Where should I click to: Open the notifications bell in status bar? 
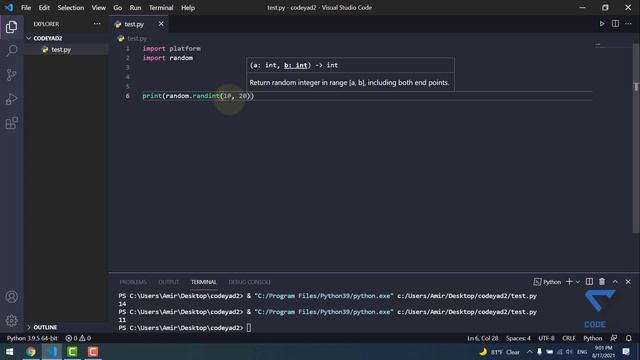click(x=629, y=338)
